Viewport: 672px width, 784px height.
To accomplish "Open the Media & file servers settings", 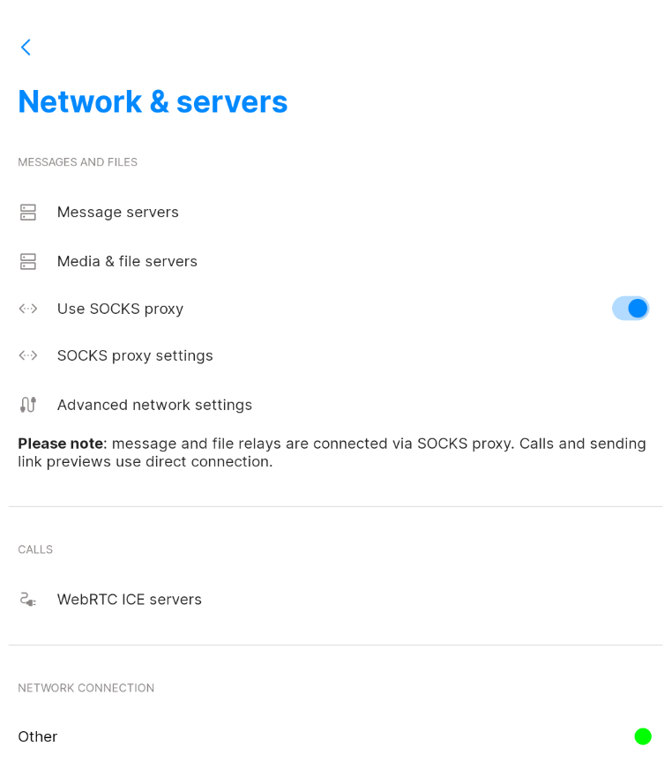I will pos(127,261).
